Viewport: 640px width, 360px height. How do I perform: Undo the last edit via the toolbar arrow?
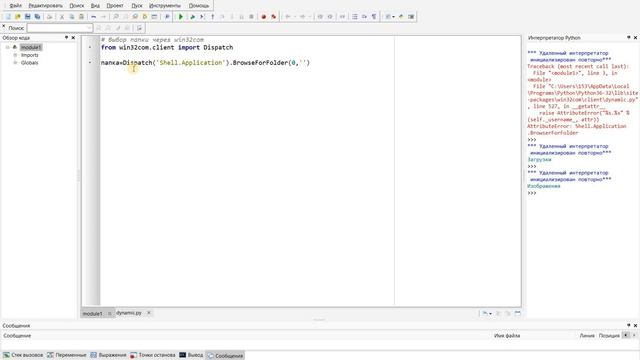pos(93,17)
